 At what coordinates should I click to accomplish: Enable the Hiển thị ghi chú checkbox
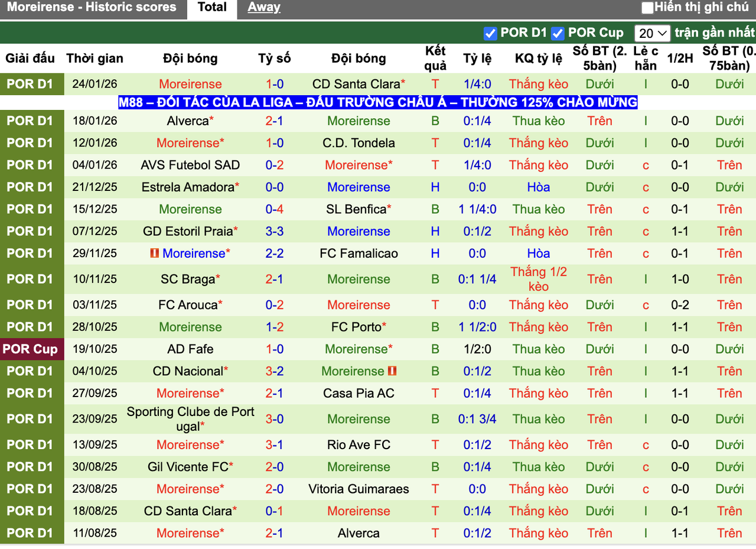pyautogui.click(x=648, y=8)
